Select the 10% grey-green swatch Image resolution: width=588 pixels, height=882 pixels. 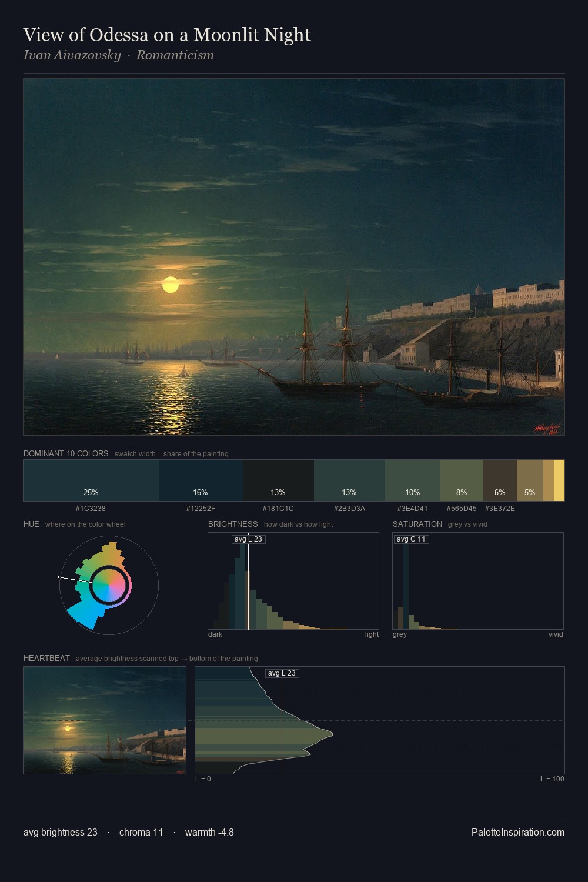[x=413, y=480]
